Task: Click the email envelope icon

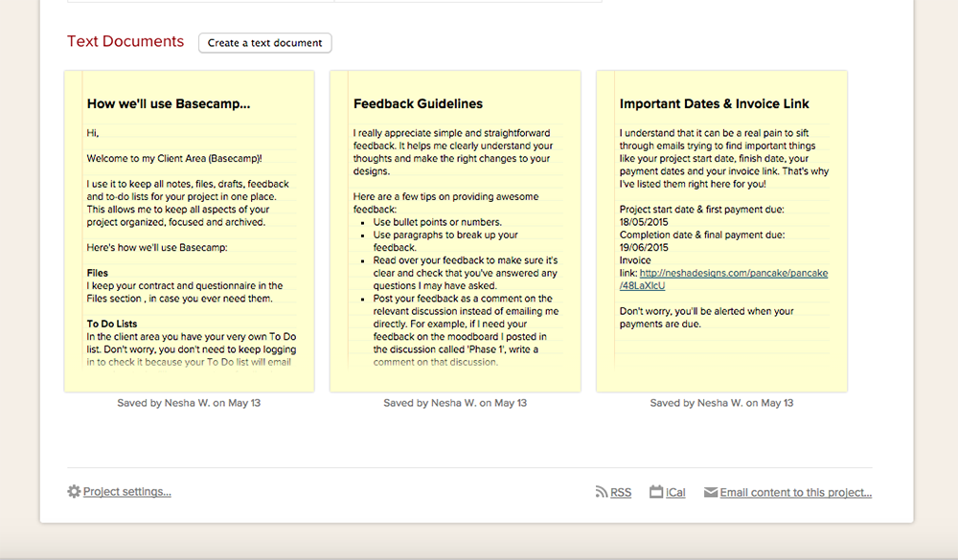Action: pyautogui.click(x=711, y=492)
